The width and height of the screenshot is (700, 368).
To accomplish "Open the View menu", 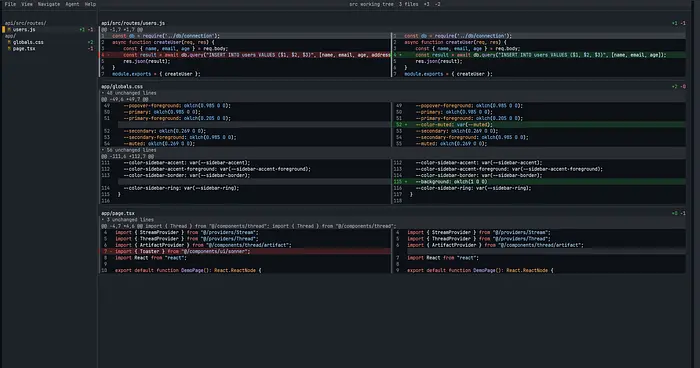I will click(27, 4).
